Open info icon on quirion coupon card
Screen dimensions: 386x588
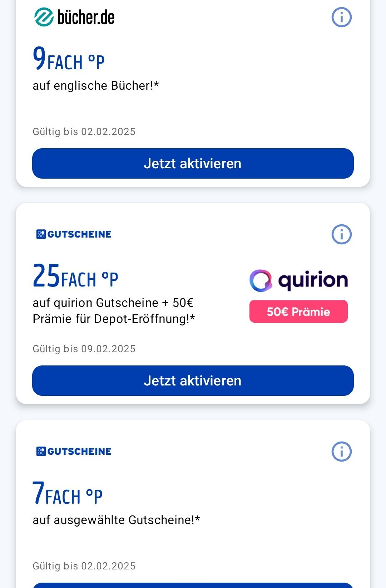[342, 234]
